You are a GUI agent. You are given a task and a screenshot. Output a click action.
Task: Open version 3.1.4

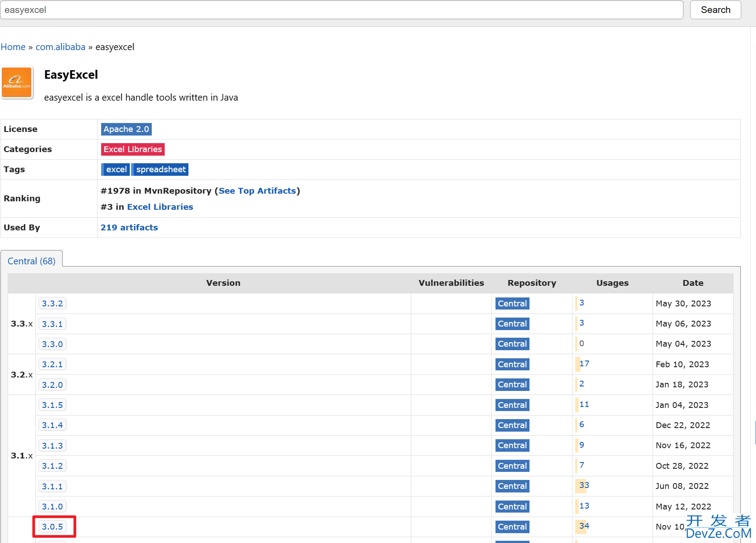tap(52, 425)
